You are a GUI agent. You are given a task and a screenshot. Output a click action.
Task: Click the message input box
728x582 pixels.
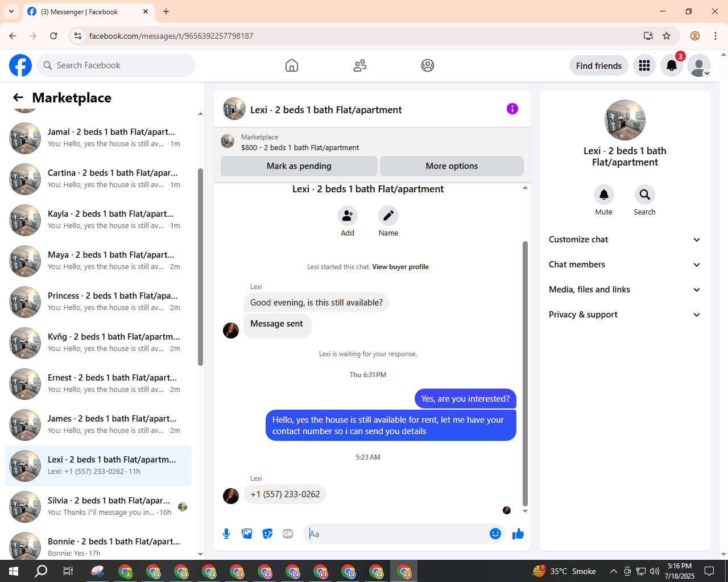coord(396,534)
